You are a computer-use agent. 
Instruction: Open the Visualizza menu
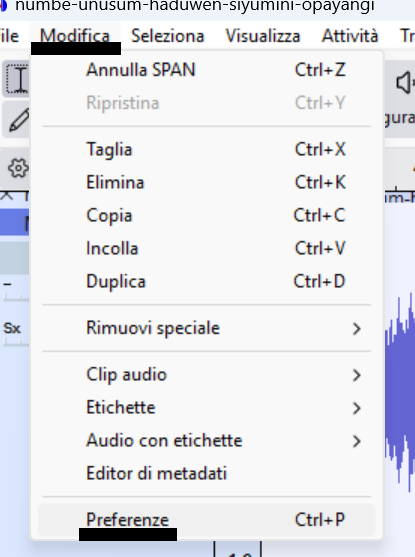click(263, 36)
